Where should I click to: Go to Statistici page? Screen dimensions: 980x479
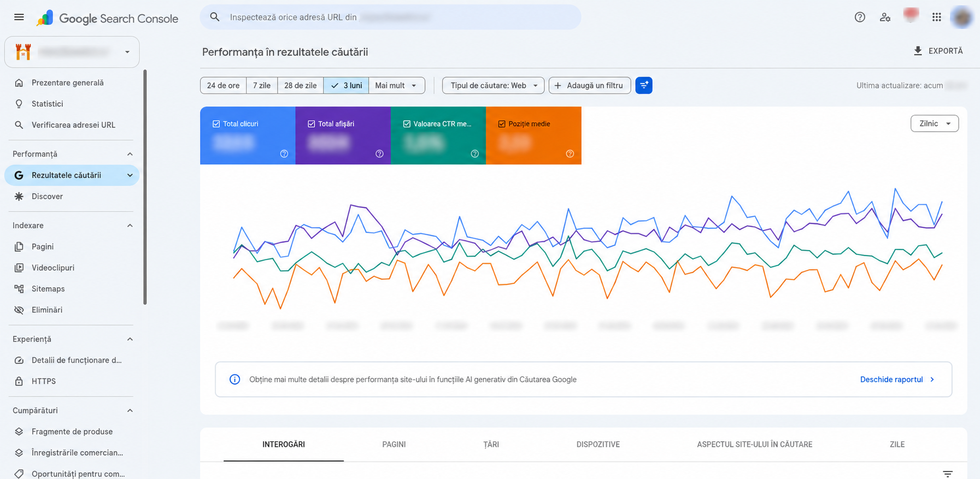(x=72, y=104)
